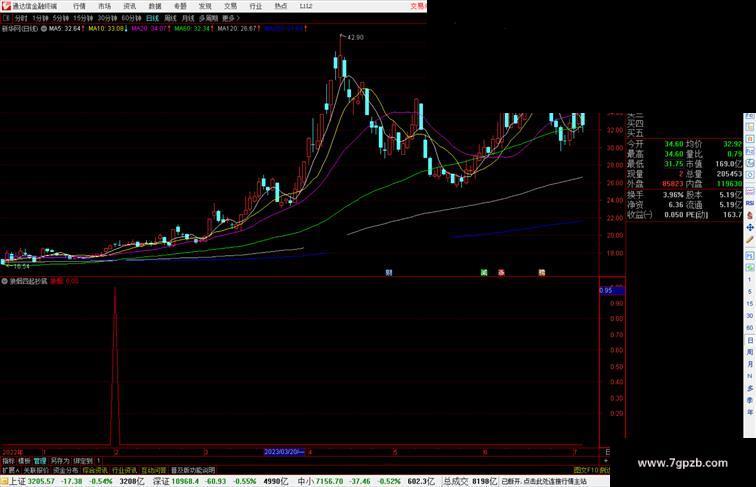
Task: Switch chart to 5分钟 period
Action: point(61,18)
